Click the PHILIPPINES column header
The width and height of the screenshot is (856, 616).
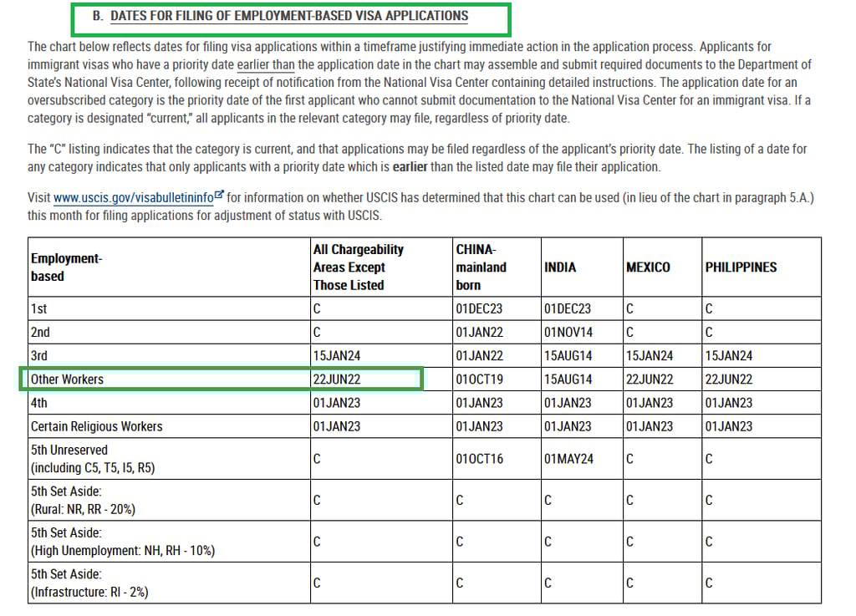point(741,267)
